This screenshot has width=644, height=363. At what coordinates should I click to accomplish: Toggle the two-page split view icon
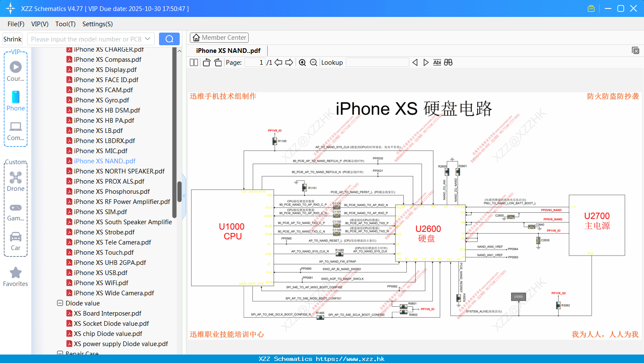pos(194,63)
